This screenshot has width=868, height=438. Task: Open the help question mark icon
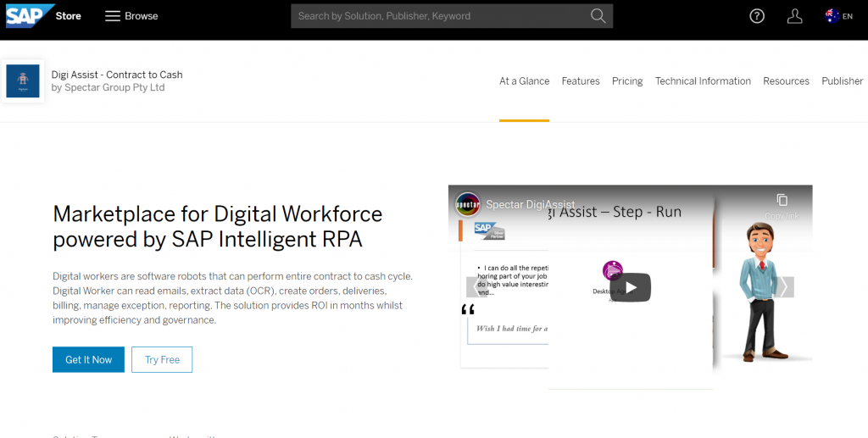coord(757,16)
